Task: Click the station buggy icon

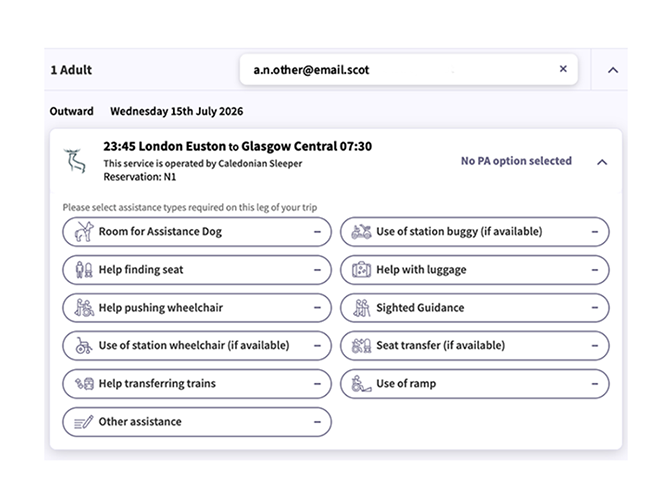Action: point(361,232)
